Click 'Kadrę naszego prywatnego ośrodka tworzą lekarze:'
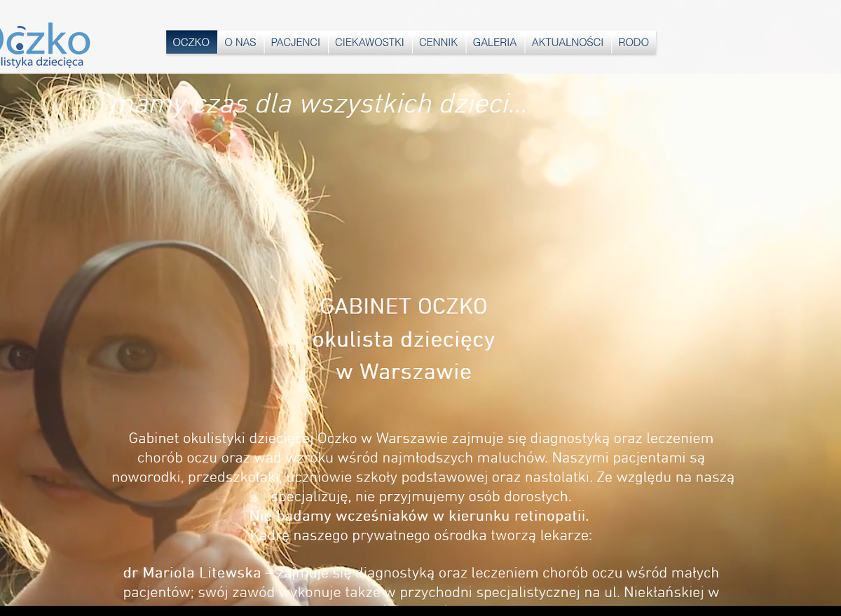The width and height of the screenshot is (841, 616). (421, 536)
